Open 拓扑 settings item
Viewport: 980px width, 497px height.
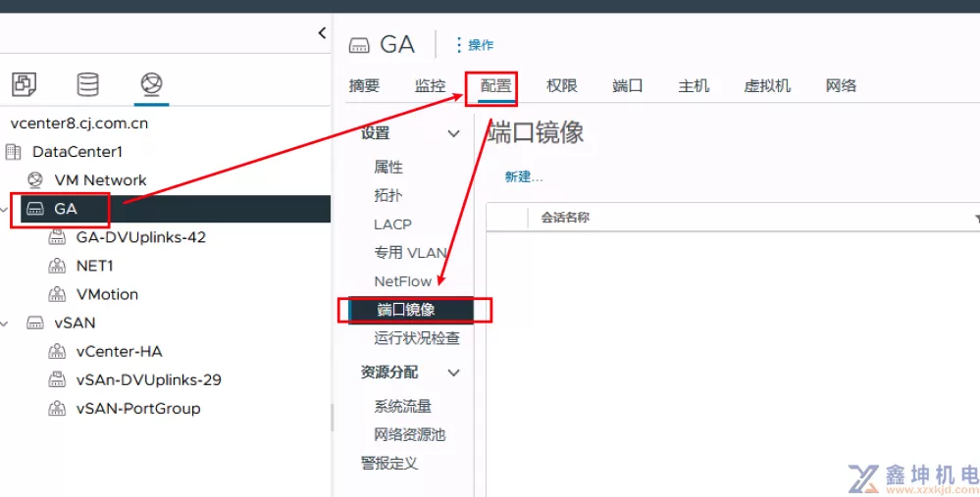click(x=388, y=195)
